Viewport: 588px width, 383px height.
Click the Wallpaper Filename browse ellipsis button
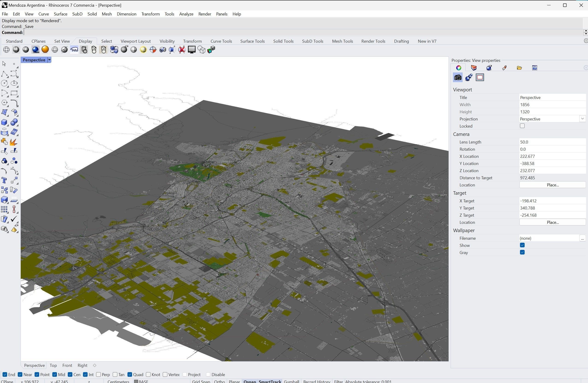[x=582, y=238]
